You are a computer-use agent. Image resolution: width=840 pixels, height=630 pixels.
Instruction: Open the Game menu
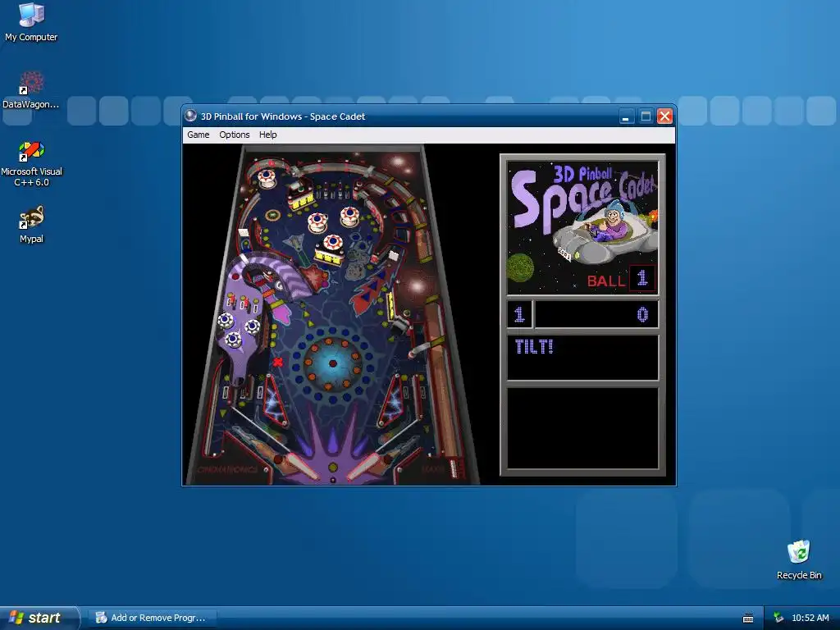click(x=199, y=135)
